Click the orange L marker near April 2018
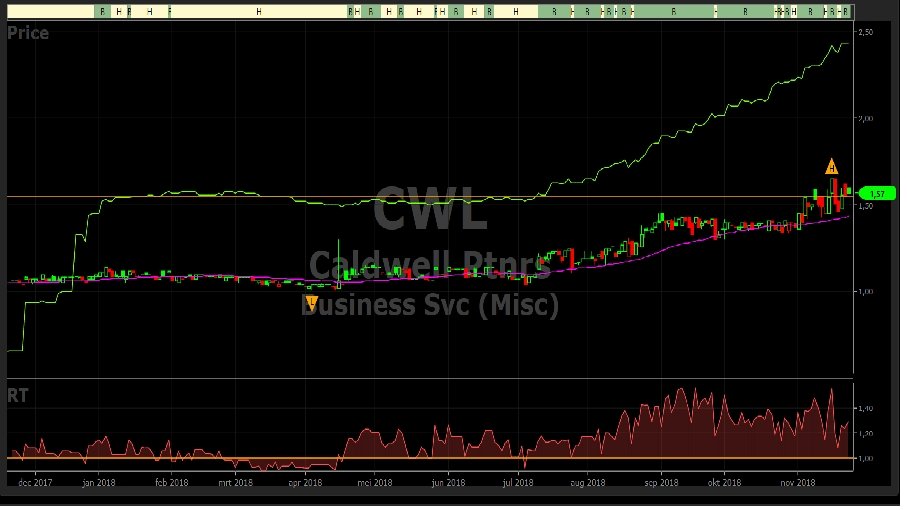Screen dimensions: 907x510 [x=312, y=303]
